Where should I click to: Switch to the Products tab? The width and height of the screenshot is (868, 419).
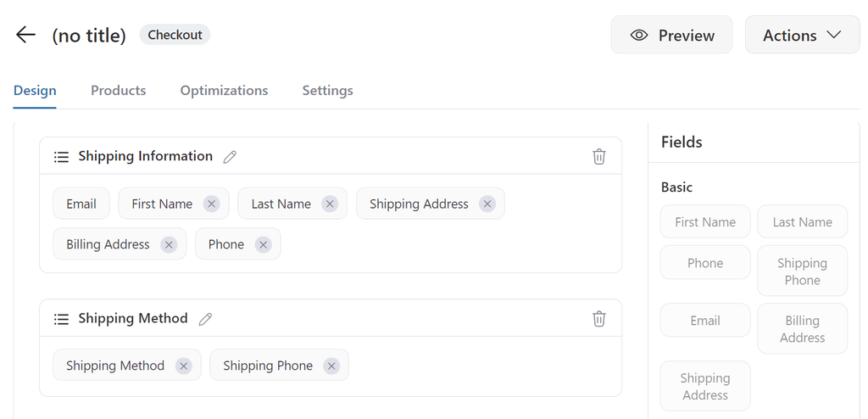click(118, 91)
